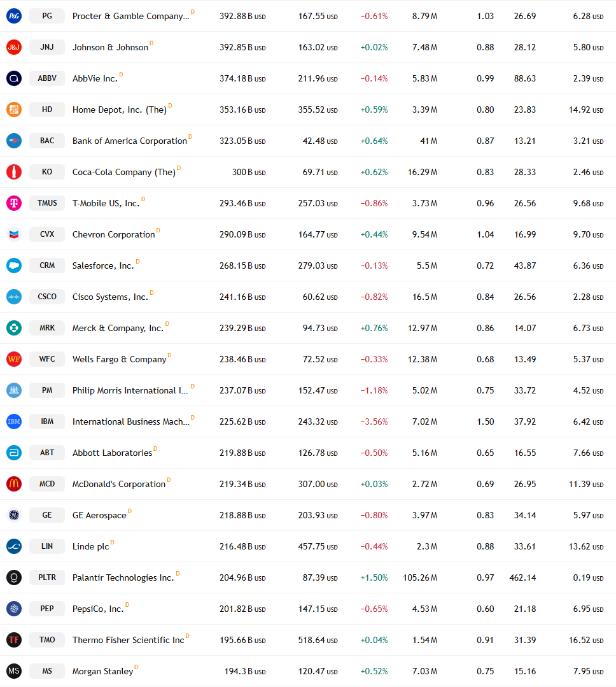Open the Linde plc link
The height and width of the screenshot is (687, 616).
(x=90, y=546)
